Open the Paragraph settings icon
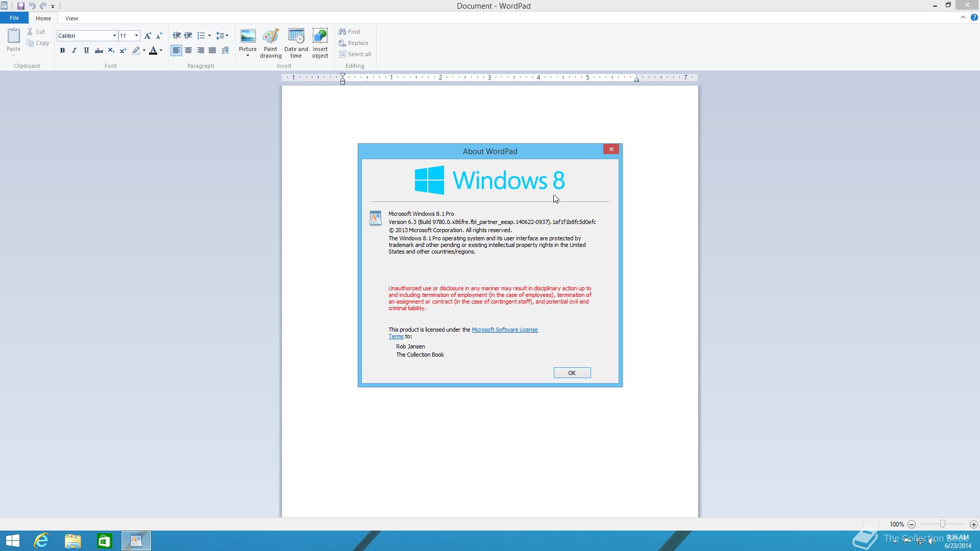The height and width of the screenshot is (551, 980). point(225,51)
